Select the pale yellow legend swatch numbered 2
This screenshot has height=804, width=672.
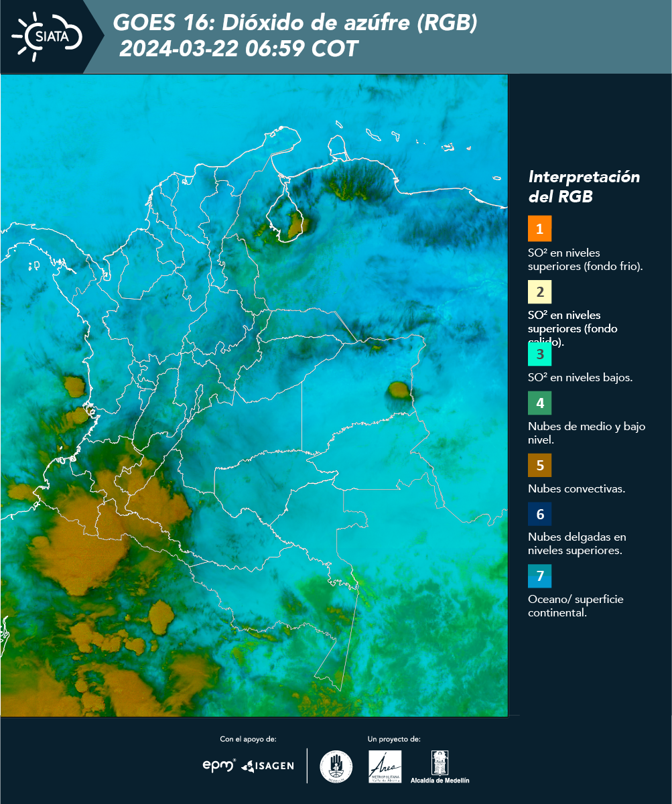539,292
